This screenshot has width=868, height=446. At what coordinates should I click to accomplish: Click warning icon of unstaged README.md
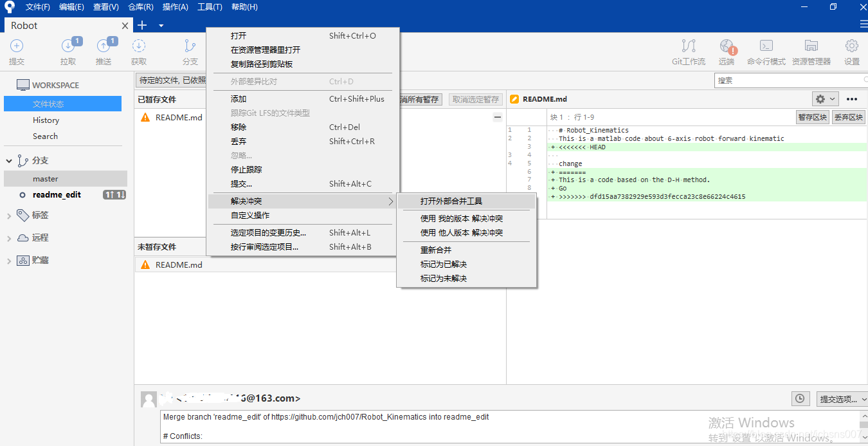tap(145, 265)
